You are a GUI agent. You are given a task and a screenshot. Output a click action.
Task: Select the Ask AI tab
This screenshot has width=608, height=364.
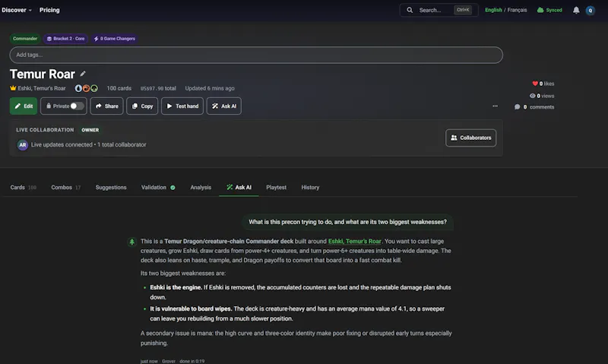pyautogui.click(x=239, y=188)
